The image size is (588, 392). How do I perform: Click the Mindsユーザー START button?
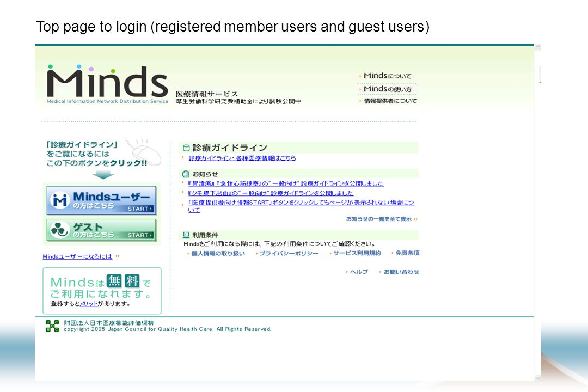point(101,200)
